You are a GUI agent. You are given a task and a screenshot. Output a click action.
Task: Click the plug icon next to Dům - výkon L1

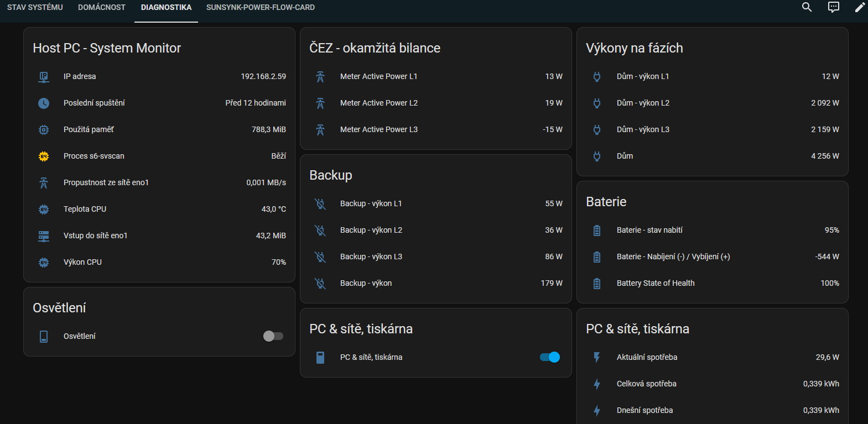(597, 77)
